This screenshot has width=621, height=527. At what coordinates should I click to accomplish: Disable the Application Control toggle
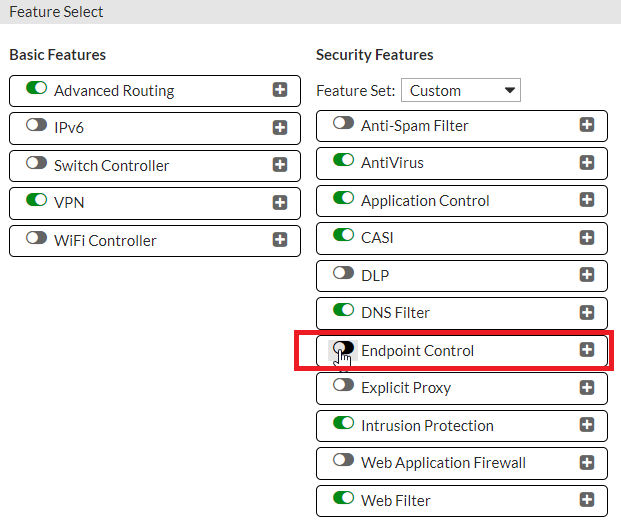tap(343, 199)
